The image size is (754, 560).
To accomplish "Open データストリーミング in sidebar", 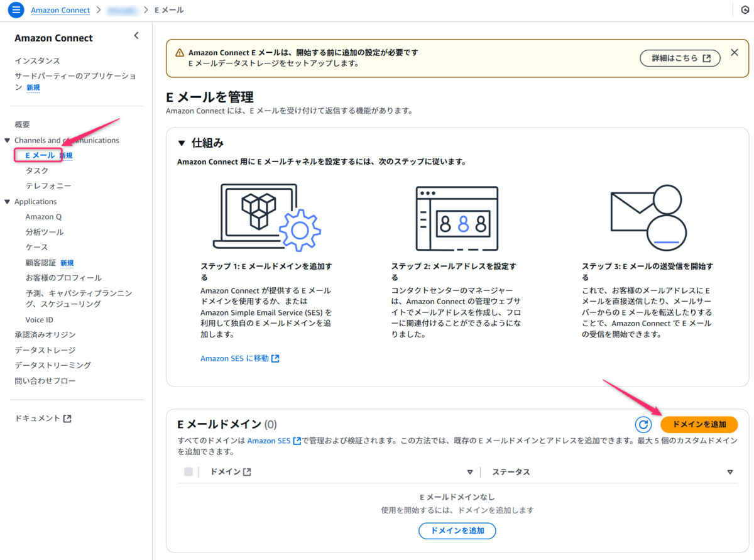I will point(53,365).
